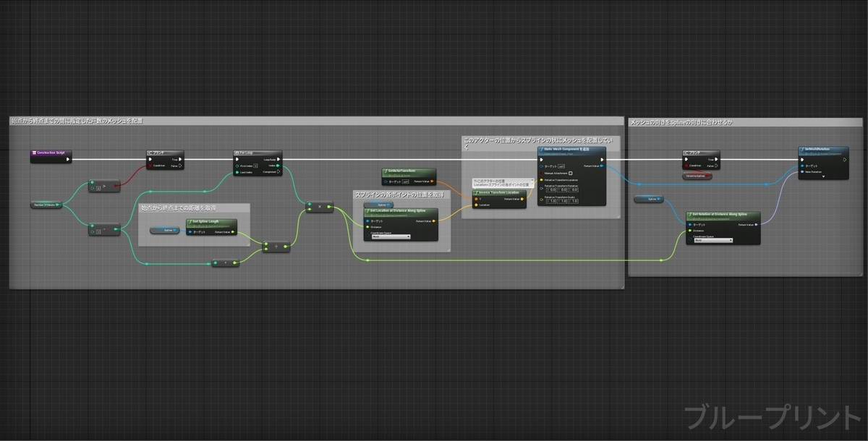
Task: Select Get Location at Distance Along Spline node
Action: click(401, 224)
